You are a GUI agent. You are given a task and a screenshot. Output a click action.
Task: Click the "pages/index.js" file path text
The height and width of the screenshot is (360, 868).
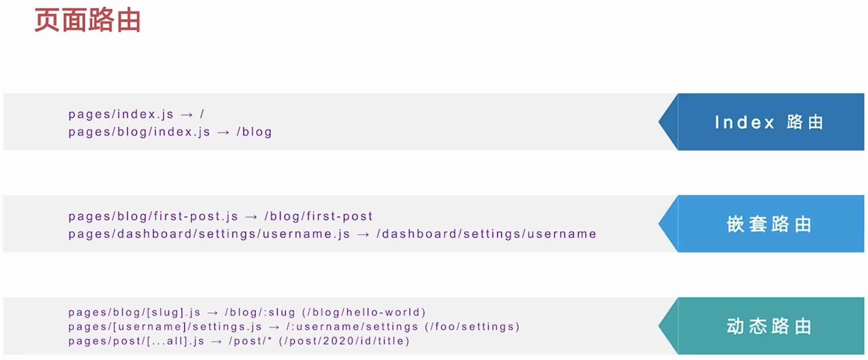click(x=121, y=115)
